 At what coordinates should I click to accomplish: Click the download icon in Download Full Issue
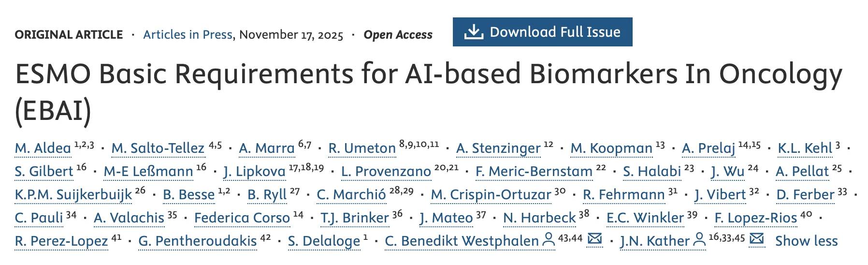(474, 32)
